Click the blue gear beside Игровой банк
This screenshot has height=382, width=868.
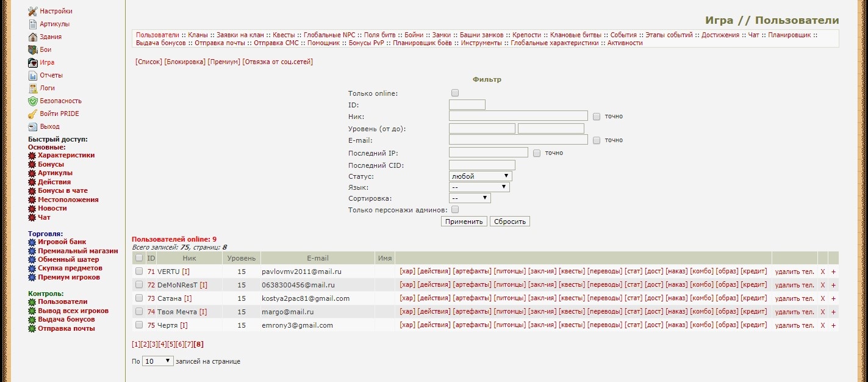point(32,242)
